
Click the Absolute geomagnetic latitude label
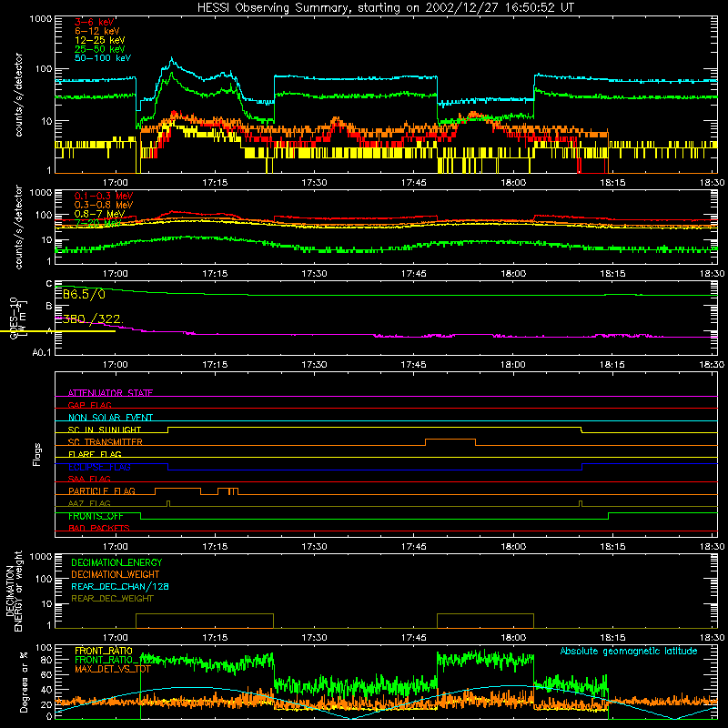[629, 652]
